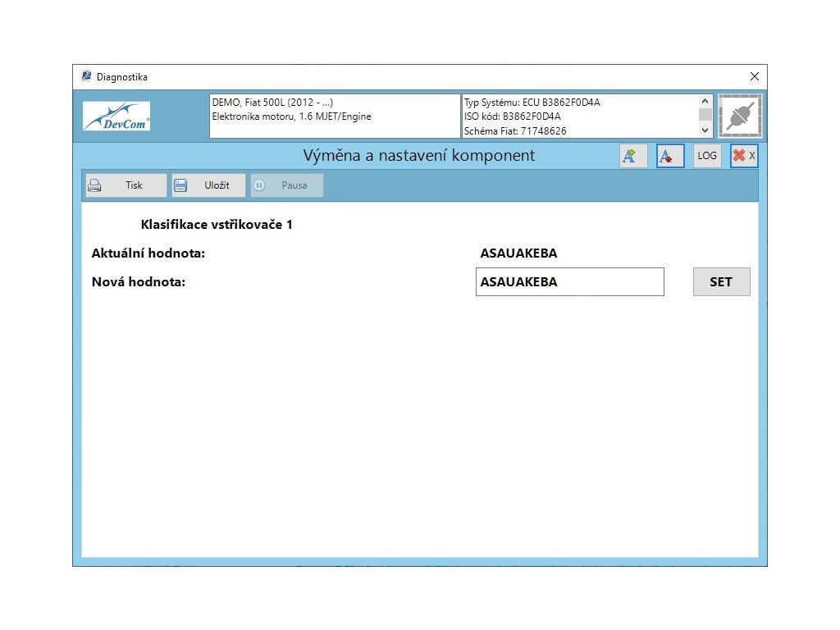Click the Pausa button
Viewport: 840px width, 630px height.
(x=286, y=185)
